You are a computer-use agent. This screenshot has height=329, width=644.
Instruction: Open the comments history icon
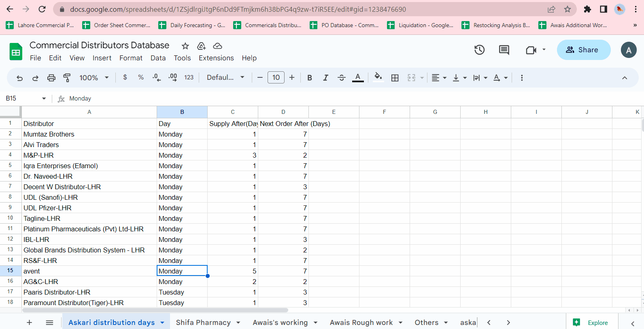[504, 50]
